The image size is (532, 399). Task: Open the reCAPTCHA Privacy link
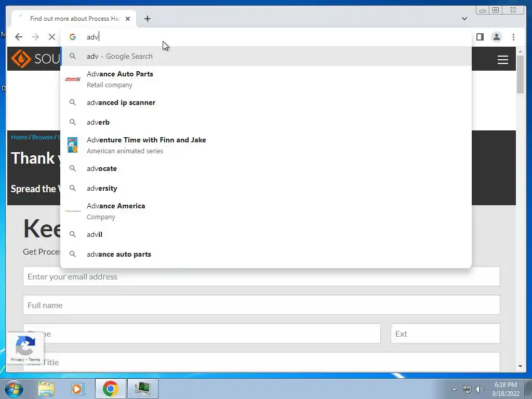tap(17, 360)
